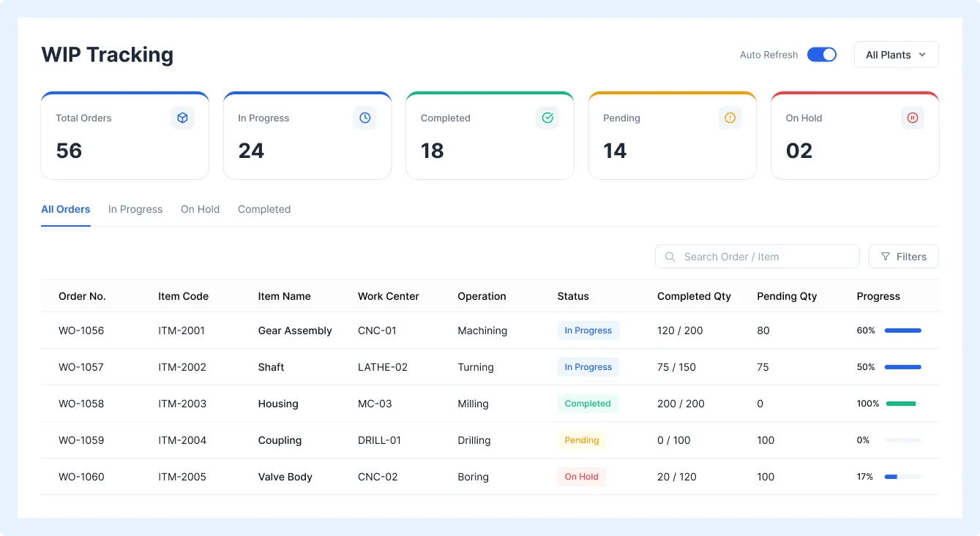This screenshot has width=980, height=536.
Task: Expand the All Plants chevron arrow
Action: point(922,55)
